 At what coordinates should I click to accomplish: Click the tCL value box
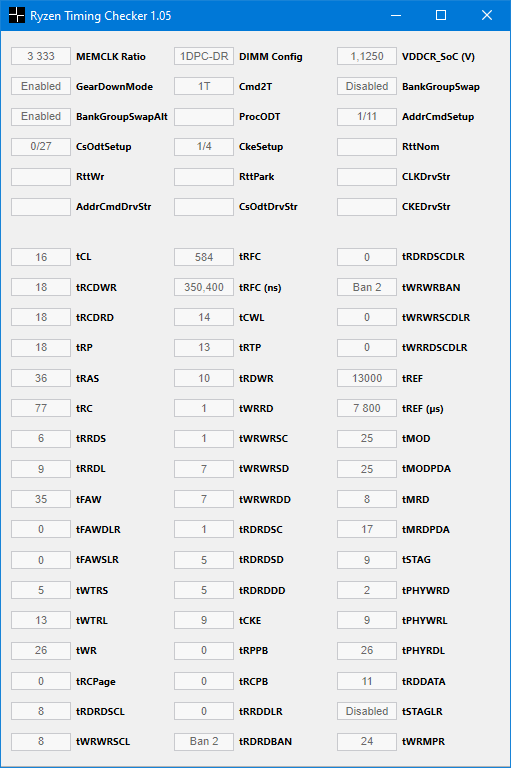click(41, 257)
